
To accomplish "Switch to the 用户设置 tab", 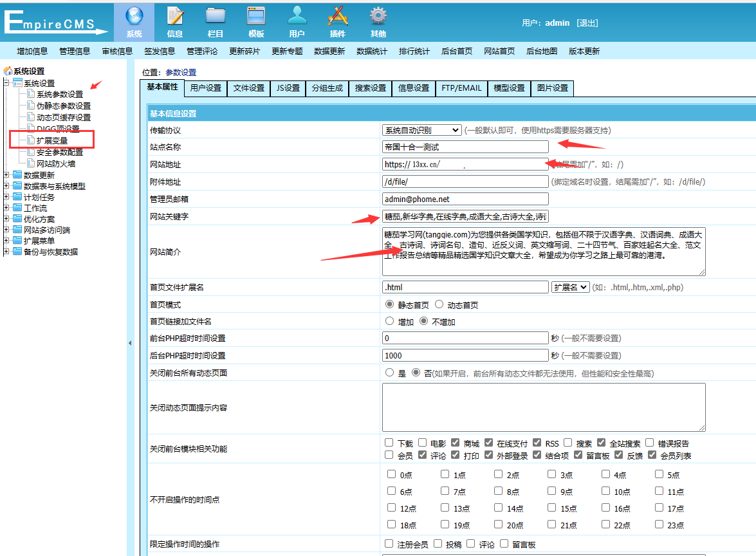I will (206, 88).
